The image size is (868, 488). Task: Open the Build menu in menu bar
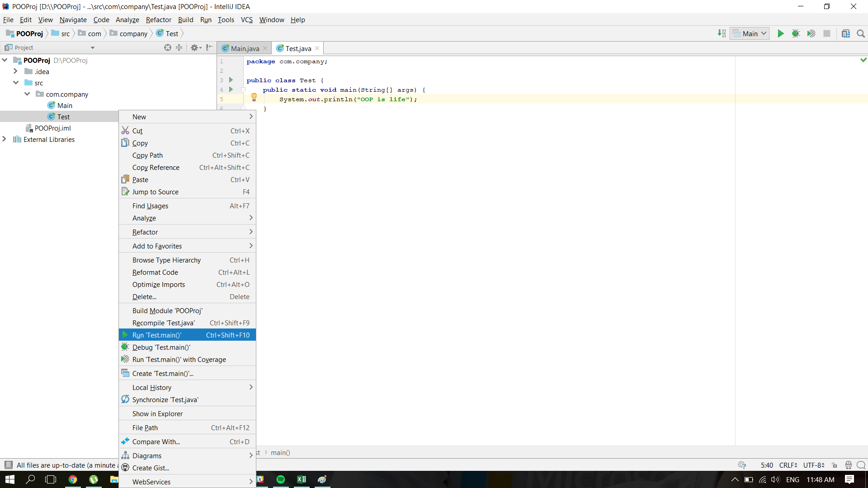(x=185, y=20)
